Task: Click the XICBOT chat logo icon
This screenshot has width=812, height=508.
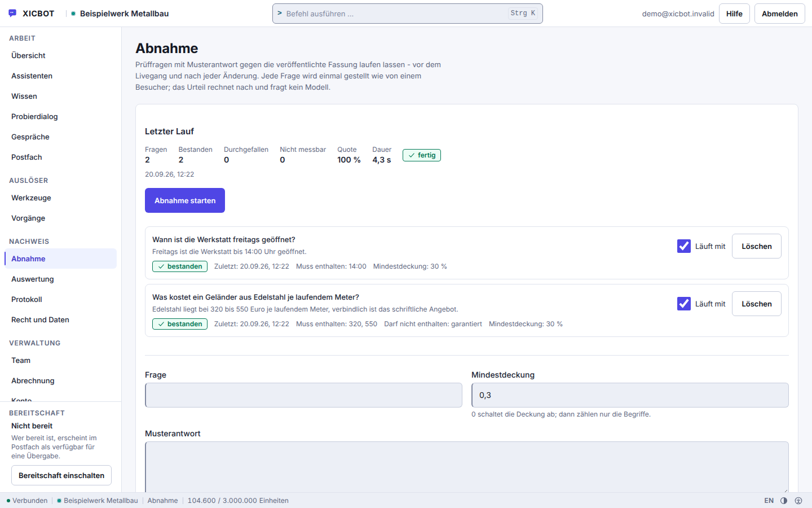Action: coord(13,14)
